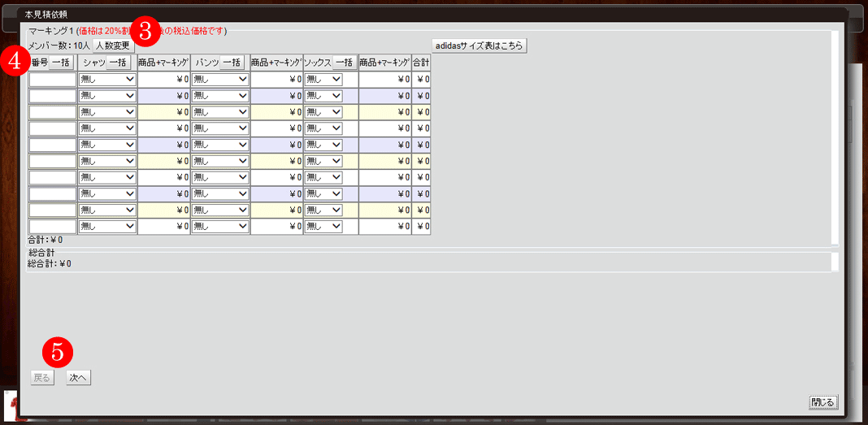Open ソックス dropdown in fourth member row
This screenshot has height=425, width=868.
pyautogui.click(x=323, y=128)
